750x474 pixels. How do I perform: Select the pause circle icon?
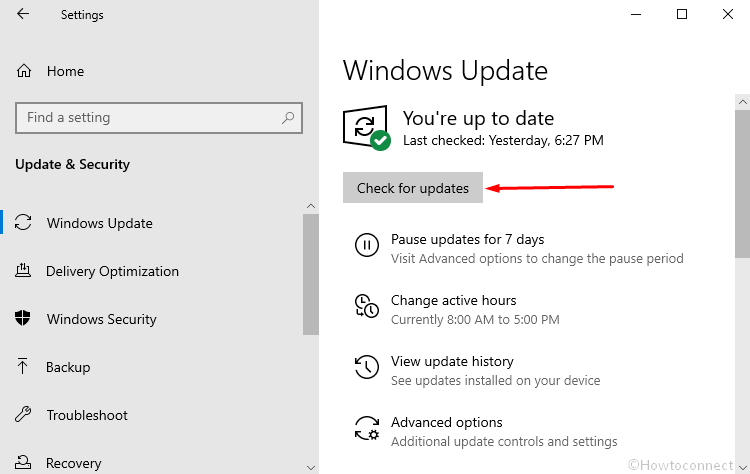pyautogui.click(x=367, y=245)
